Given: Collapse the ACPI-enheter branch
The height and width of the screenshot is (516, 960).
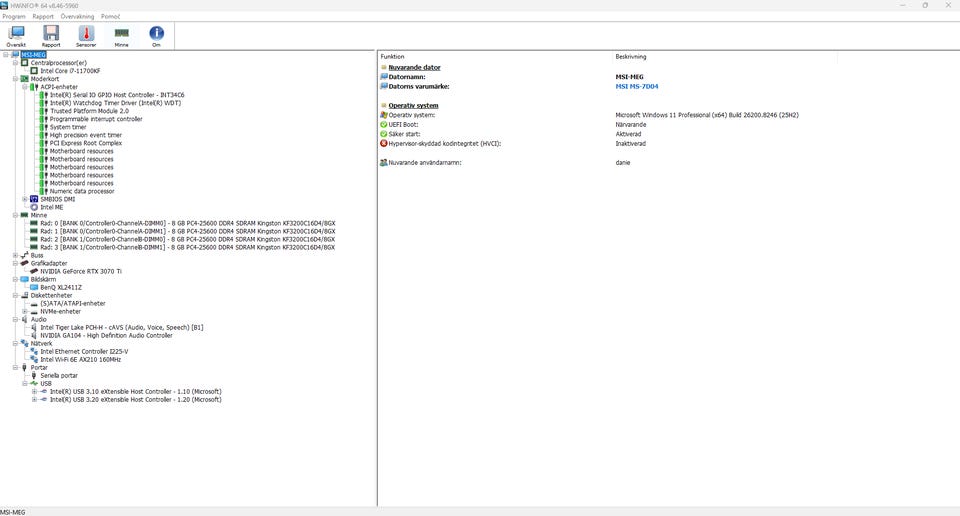Looking at the screenshot, I should 25,87.
